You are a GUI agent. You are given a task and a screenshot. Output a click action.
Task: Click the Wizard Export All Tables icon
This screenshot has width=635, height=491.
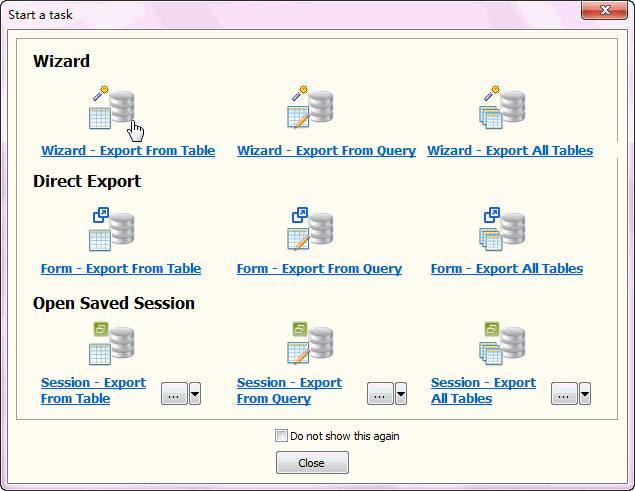(502, 107)
